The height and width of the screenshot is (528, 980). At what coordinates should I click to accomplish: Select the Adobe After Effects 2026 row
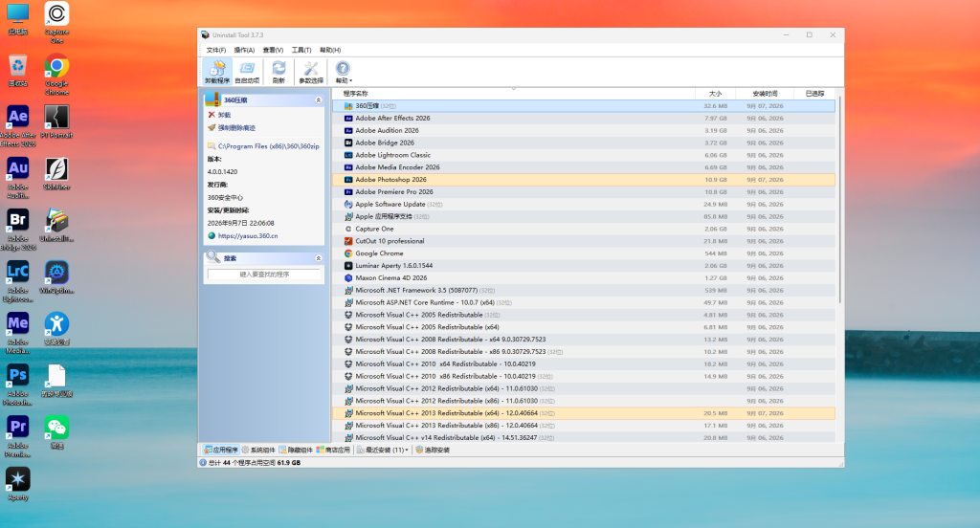point(584,118)
